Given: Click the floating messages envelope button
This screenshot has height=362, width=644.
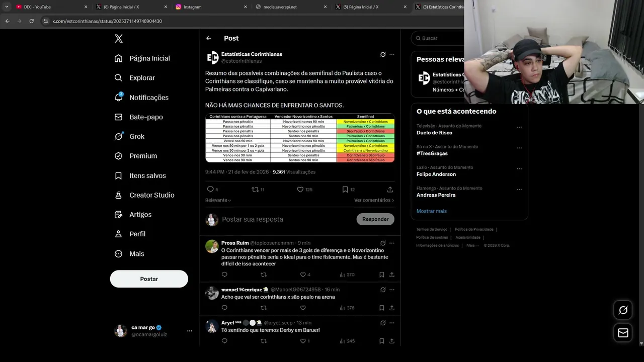Looking at the screenshot, I should pyautogui.click(x=623, y=333).
